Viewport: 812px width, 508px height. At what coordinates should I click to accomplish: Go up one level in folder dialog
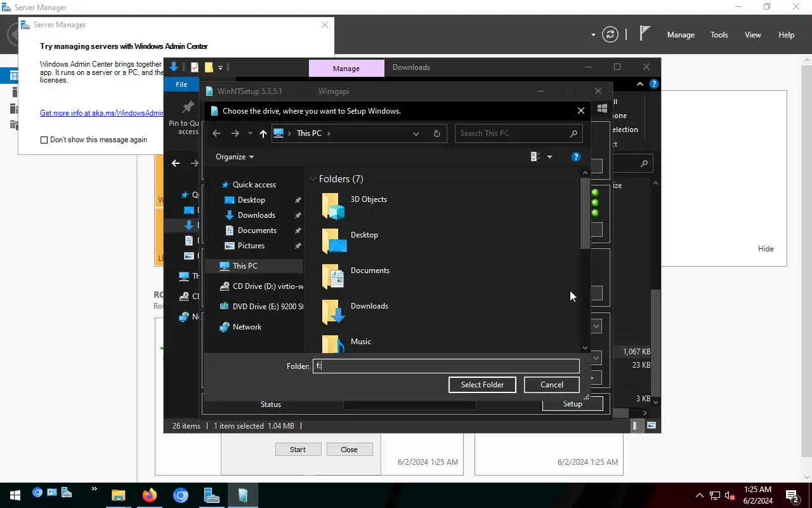point(263,133)
